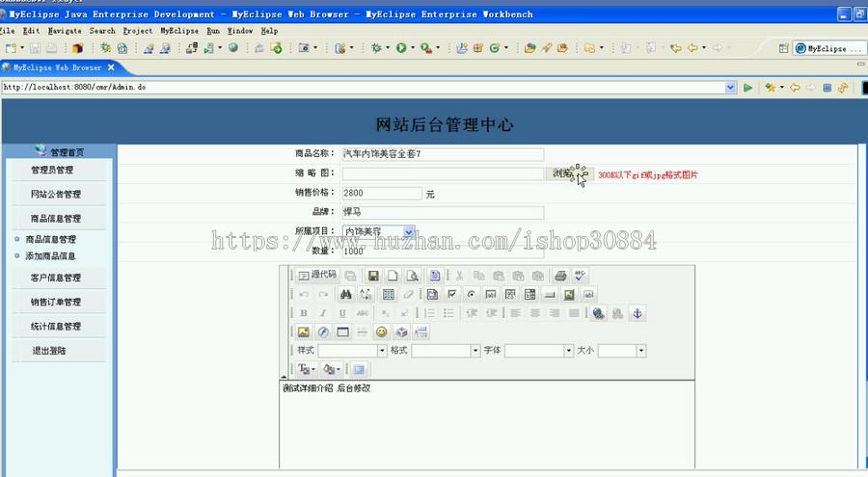The height and width of the screenshot is (477, 868).
Task: Open the editor background color picker
Action: (x=331, y=369)
